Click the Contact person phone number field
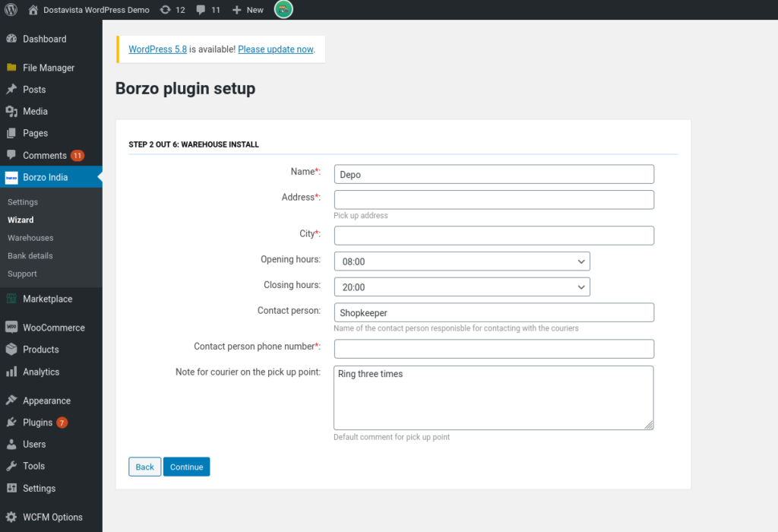Screen dimensions: 778x532 click(494, 349)
